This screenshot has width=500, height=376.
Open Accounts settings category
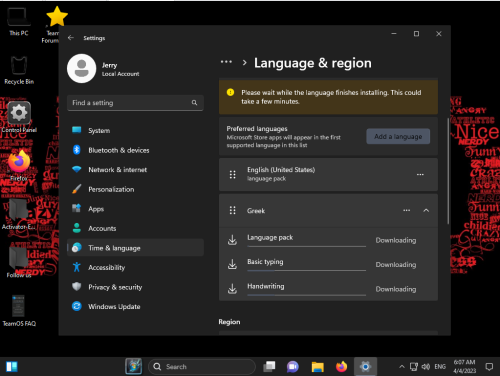point(135,228)
